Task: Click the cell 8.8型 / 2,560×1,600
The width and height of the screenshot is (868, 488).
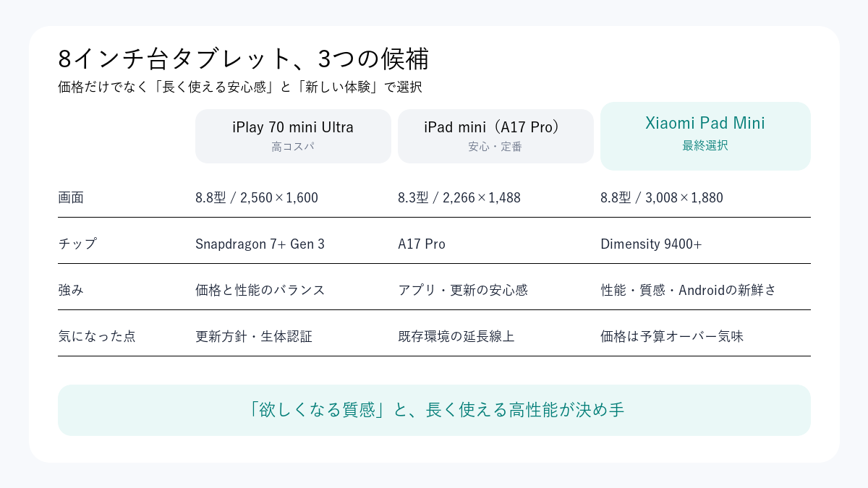Action: click(x=257, y=197)
